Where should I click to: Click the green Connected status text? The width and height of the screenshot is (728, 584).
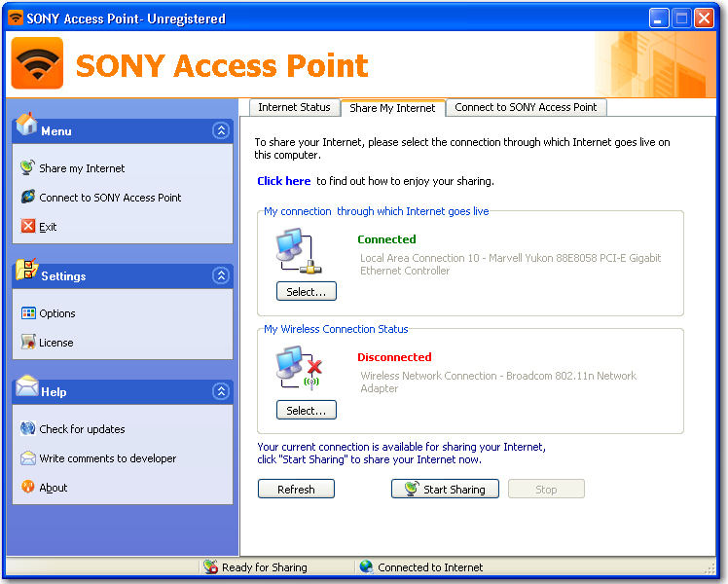(x=386, y=239)
